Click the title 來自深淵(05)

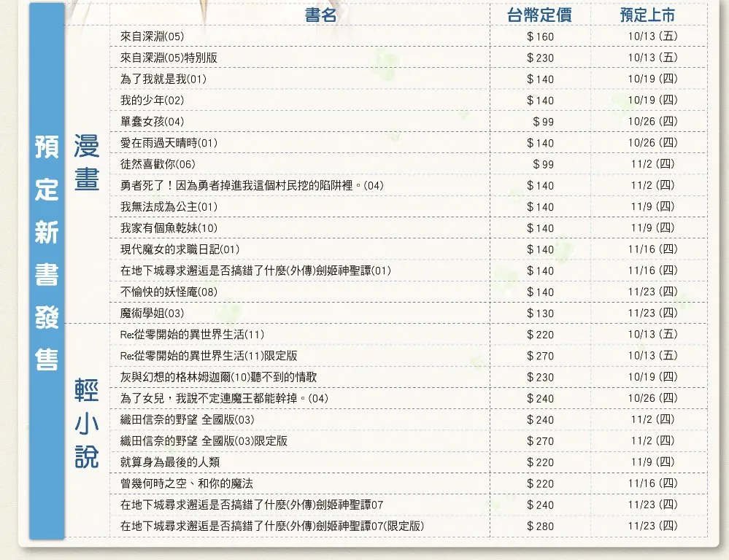click(152, 36)
